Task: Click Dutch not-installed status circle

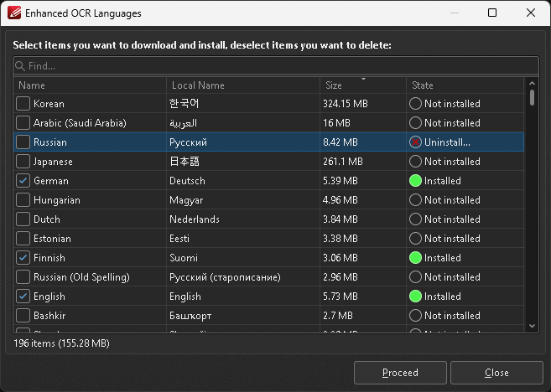Action: click(x=415, y=219)
